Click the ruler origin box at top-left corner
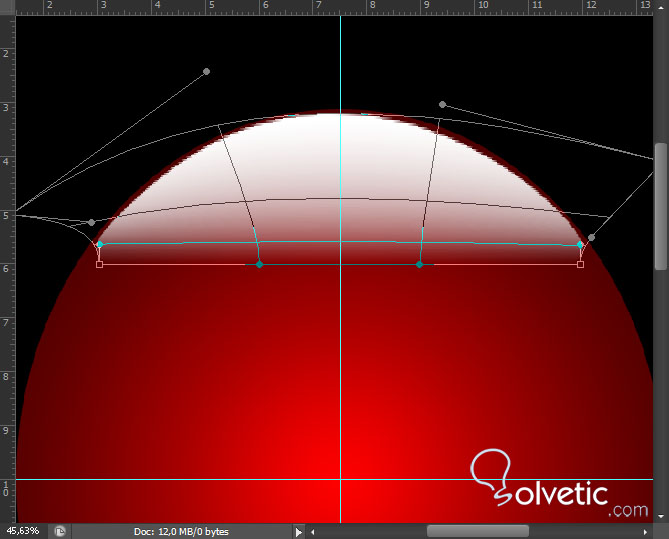This screenshot has height=539, width=669. coord(8,7)
